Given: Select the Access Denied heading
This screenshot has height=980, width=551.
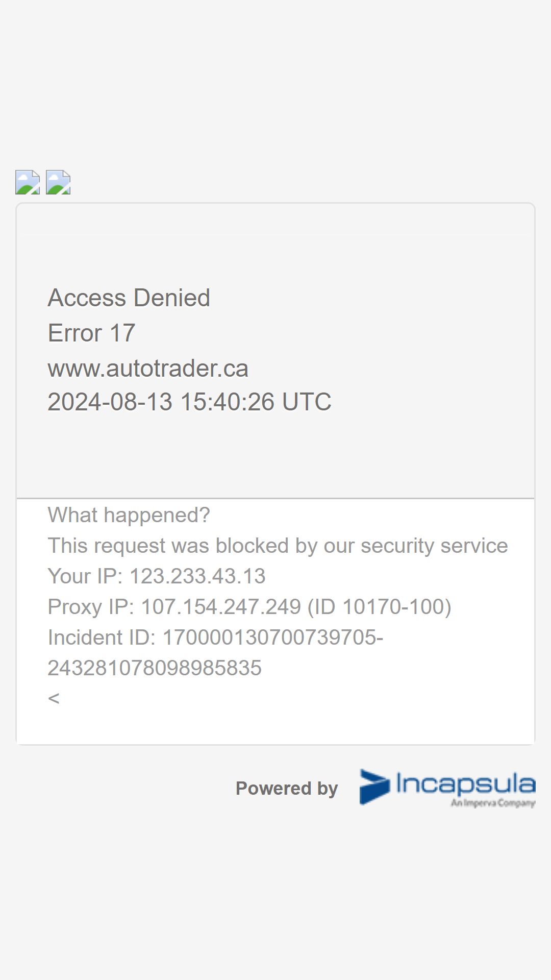Looking at the screenshot, I should pos(129,298).
